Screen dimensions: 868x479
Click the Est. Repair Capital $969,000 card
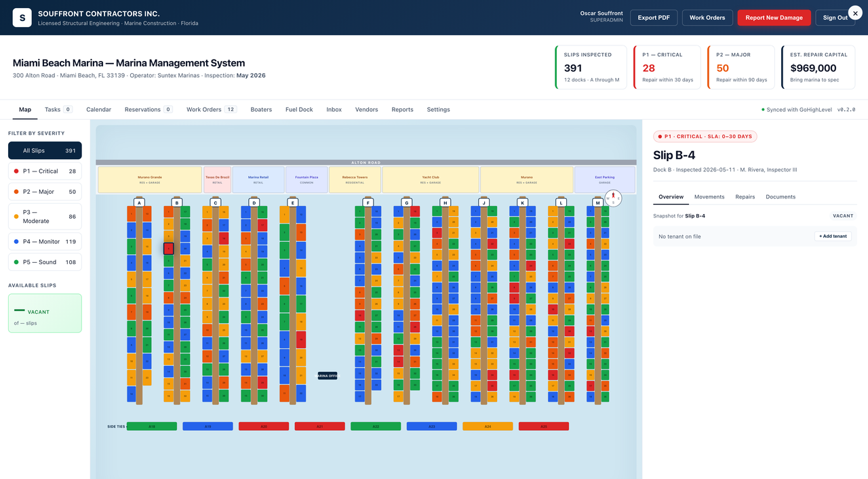818,67
